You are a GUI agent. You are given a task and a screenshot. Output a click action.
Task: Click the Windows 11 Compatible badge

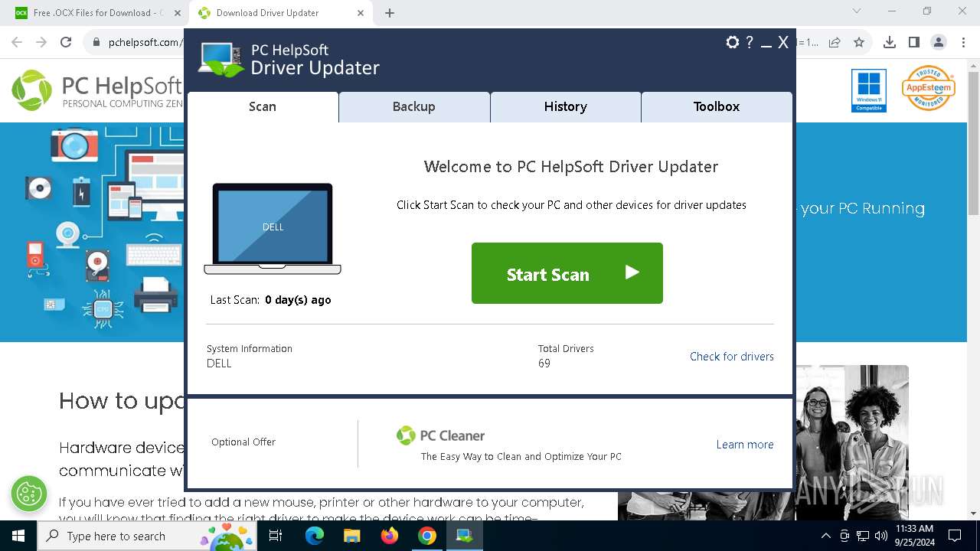click(869, 90)
